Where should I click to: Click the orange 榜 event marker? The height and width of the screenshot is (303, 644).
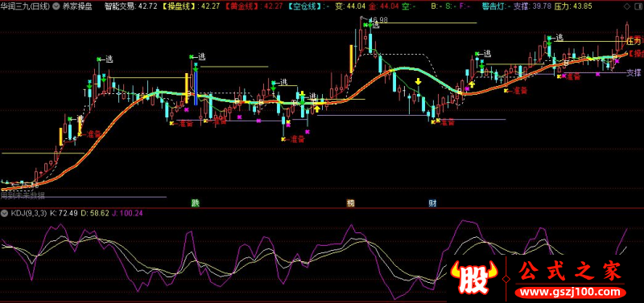[x=350, y=203]
